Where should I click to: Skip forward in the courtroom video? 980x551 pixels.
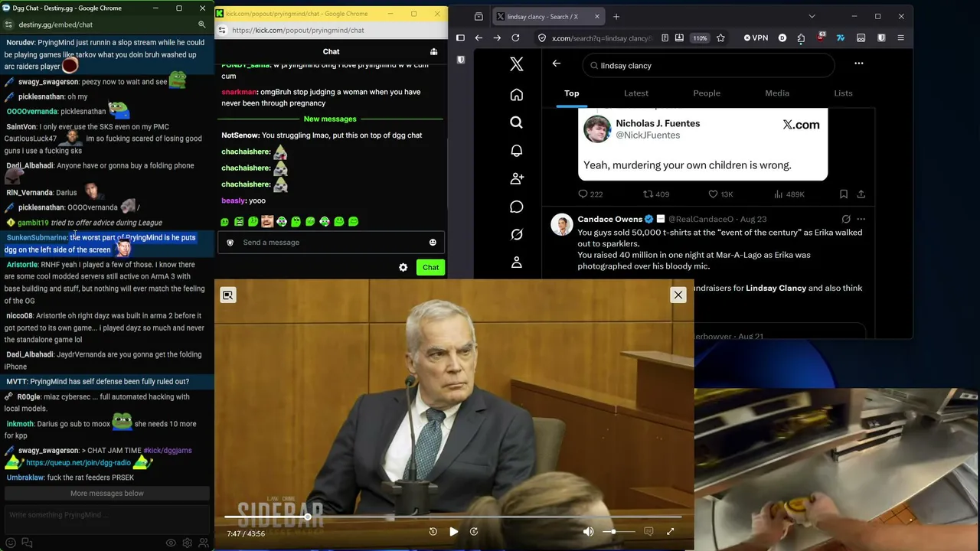click(474, 532)
